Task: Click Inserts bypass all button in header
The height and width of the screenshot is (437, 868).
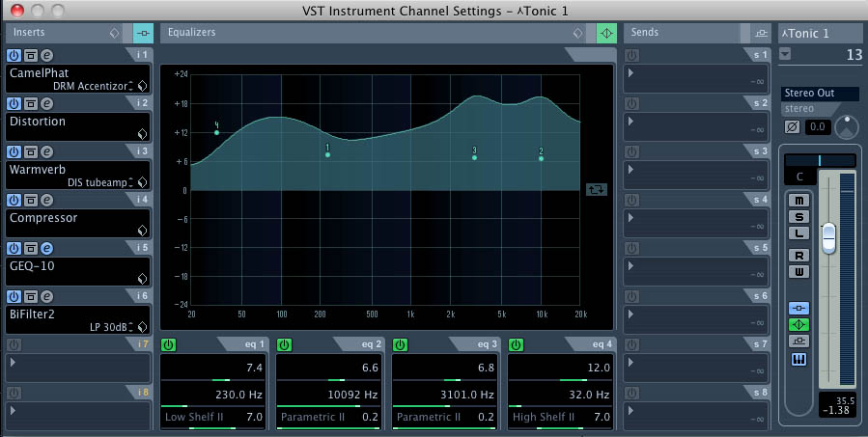Action: (143, 33)
